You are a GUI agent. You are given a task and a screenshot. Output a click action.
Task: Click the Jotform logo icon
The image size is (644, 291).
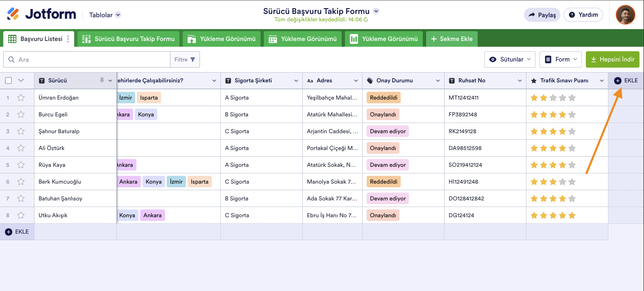click(13, 14)
